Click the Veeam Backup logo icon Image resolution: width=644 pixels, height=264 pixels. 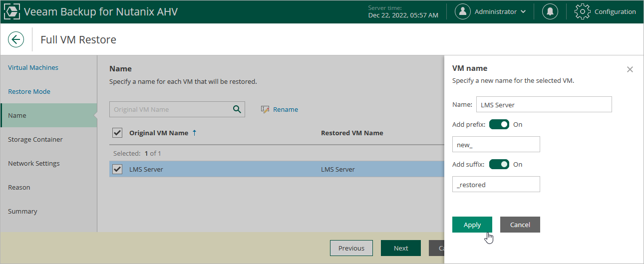click(12, 12)
